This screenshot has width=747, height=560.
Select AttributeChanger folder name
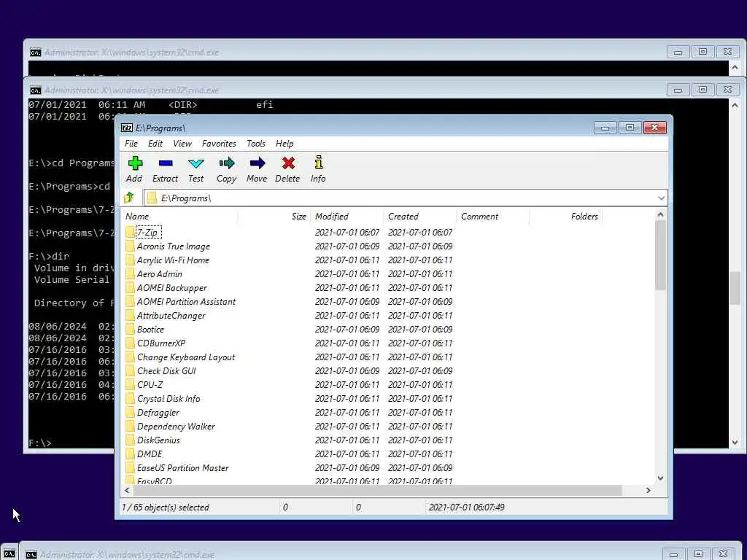171,315
